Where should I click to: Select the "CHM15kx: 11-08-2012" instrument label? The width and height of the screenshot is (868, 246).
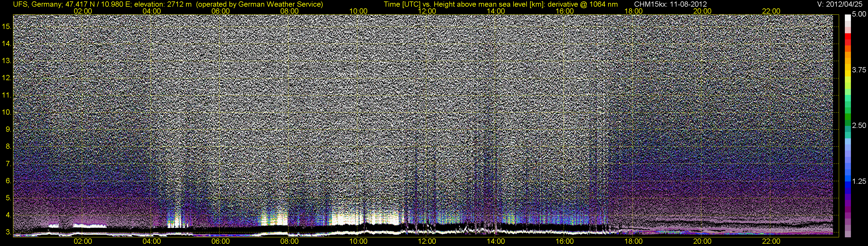click(670, 4)
